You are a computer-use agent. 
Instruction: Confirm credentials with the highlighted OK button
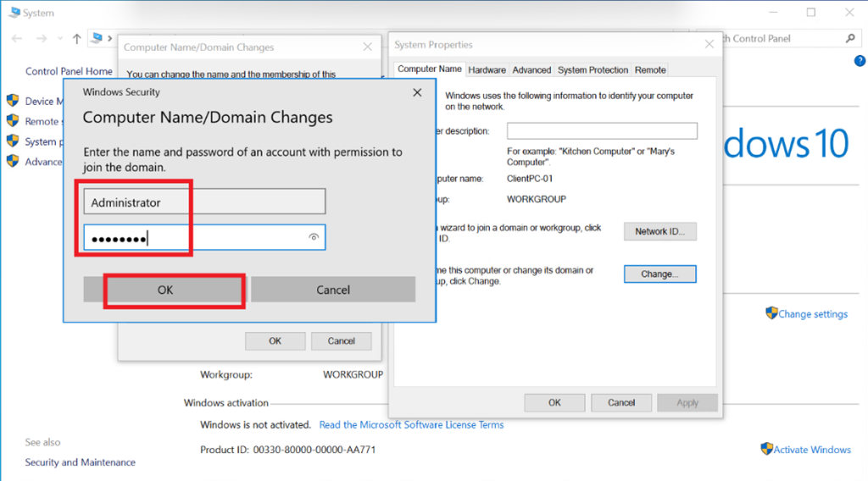(164, 290)
